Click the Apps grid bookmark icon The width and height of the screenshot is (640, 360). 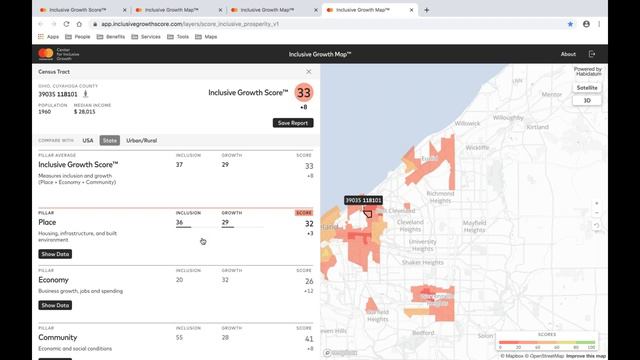point(41,37)
